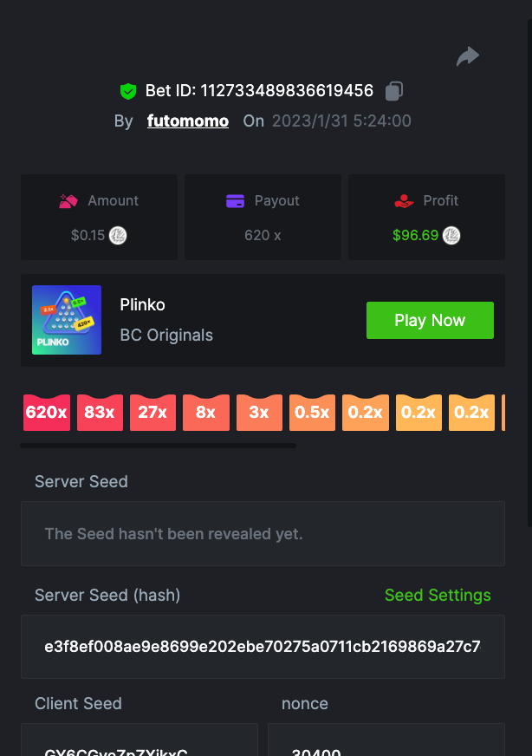The image size is (532, 756).
Task: Open Seed Settings
Action: [x=438, y=596]
